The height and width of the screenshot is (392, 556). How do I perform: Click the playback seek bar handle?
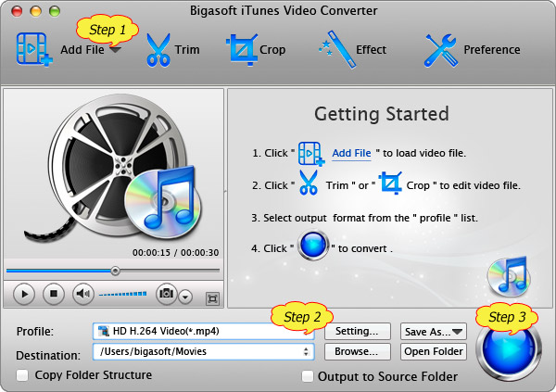pyautogui.click(x=115, y=271)
